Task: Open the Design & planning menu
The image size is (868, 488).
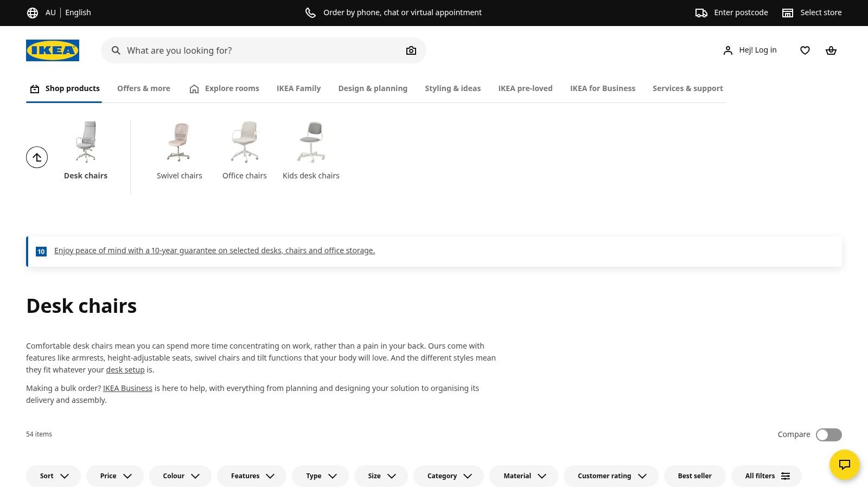Action: click(373, 88)
